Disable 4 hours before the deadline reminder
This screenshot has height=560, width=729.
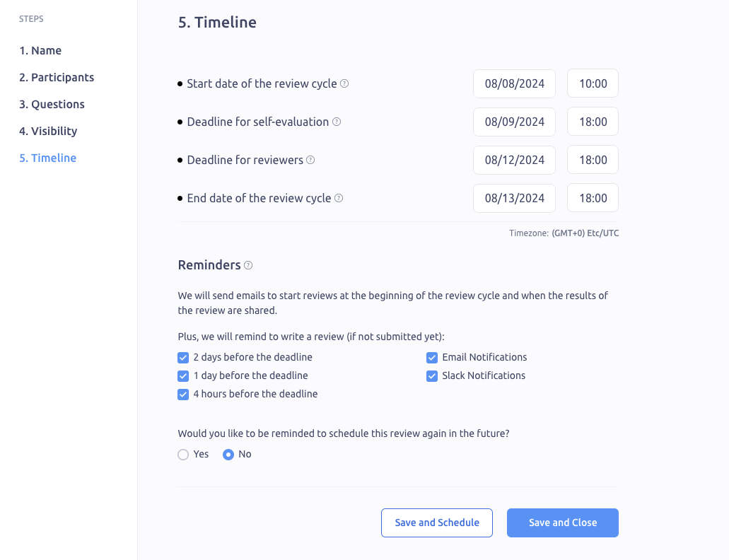(183, 395)
